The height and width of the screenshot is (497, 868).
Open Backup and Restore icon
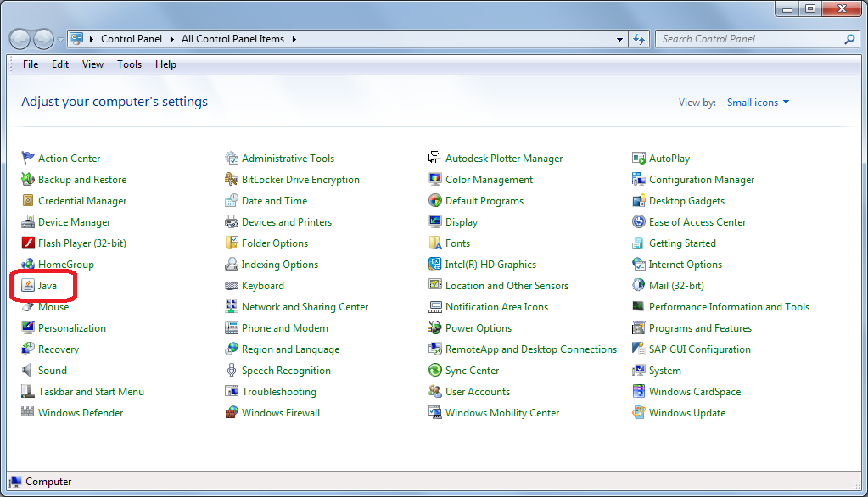28,179
